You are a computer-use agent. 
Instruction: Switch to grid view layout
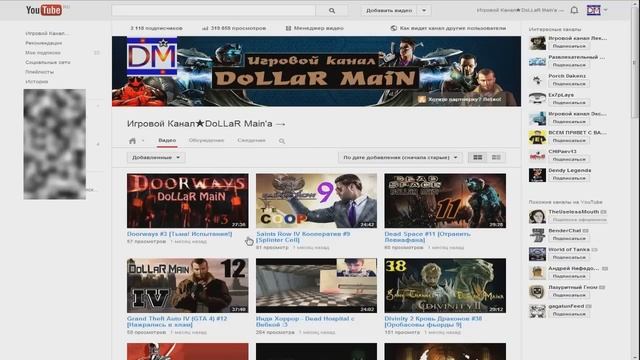(478, 158)
